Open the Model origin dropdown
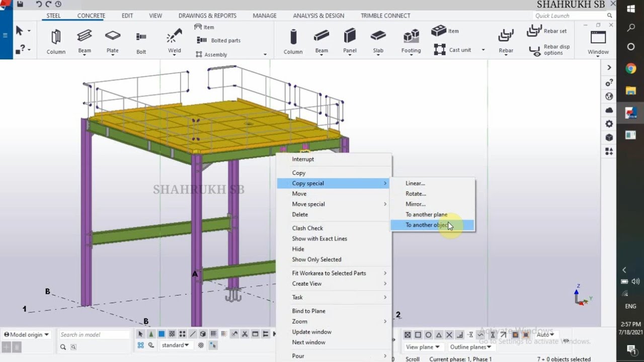 point(26,334)
